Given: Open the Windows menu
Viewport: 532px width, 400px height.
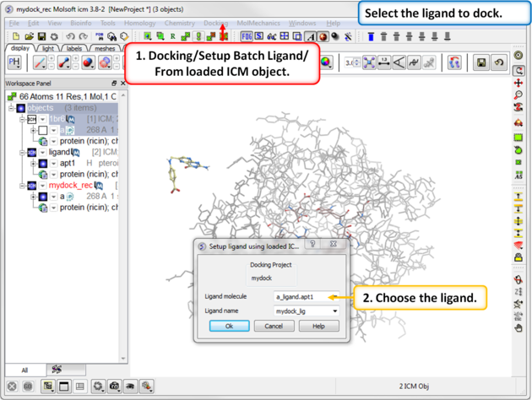Looking at the screenshot, I should [x=302, y=23].
